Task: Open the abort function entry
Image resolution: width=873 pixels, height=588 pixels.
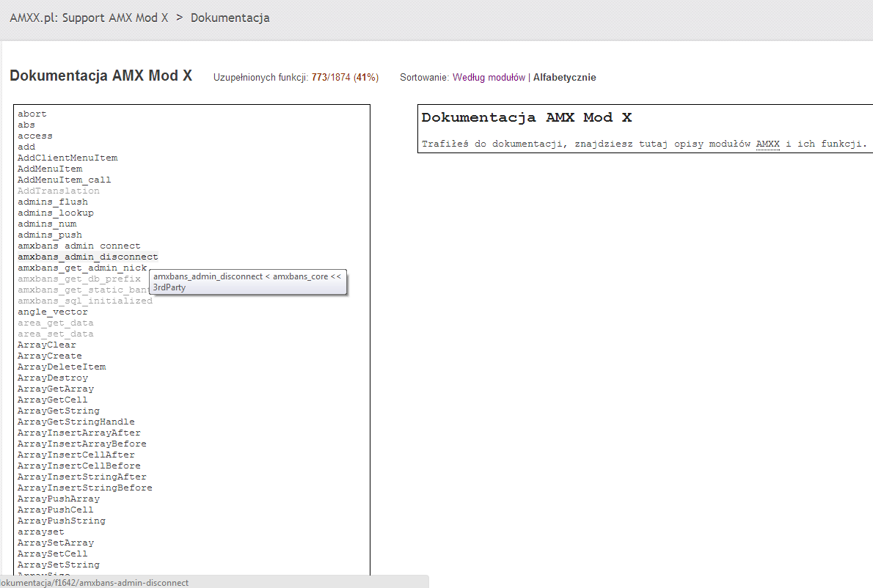Action: click(32, 114)
